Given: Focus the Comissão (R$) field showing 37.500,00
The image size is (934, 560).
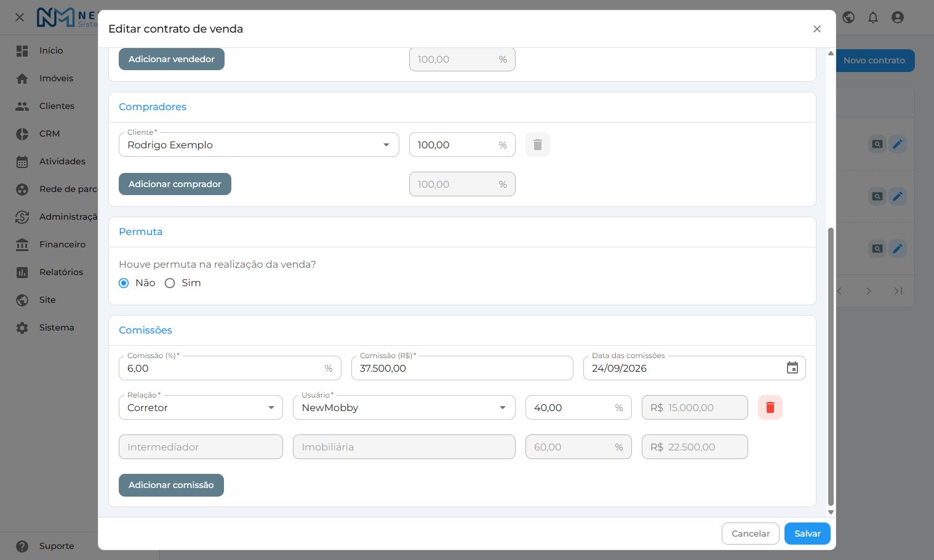Looking at the screenshot, I should (x=462, y=368).
